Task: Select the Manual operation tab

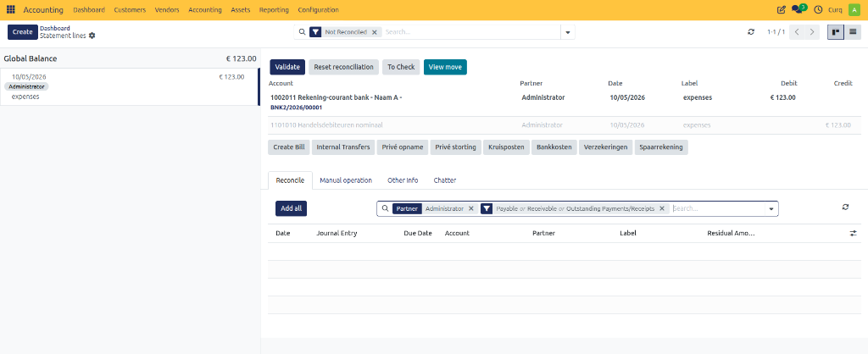Action: point(346,180)
